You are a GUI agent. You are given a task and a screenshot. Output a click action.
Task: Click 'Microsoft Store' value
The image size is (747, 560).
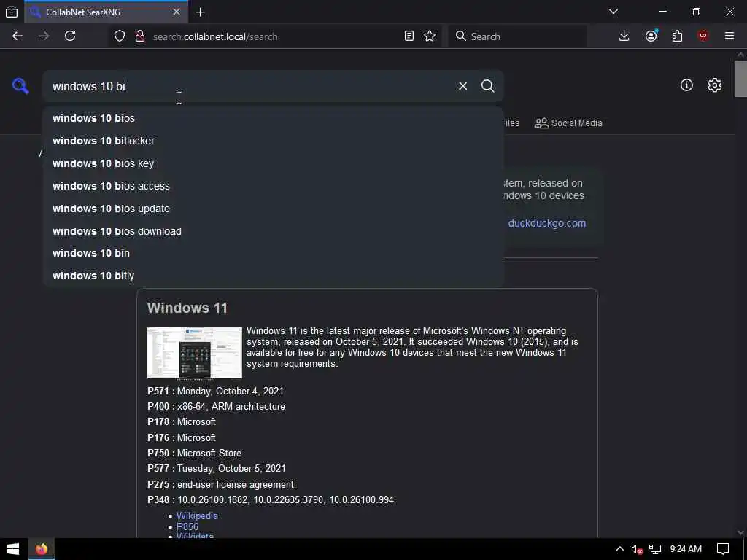pyautogui.click(x=209, y=453)
